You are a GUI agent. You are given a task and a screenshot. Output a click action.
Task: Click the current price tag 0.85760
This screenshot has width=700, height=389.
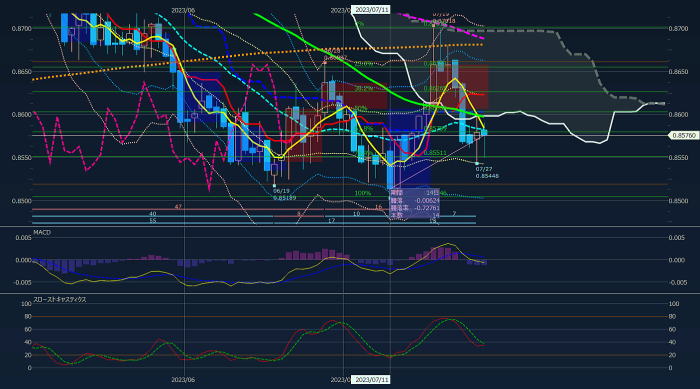click(683, 135)
